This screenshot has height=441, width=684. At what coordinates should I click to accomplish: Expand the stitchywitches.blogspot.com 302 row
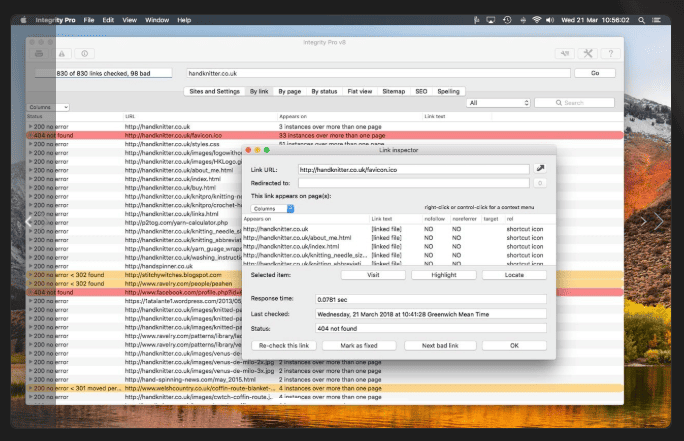click(31, 275)
